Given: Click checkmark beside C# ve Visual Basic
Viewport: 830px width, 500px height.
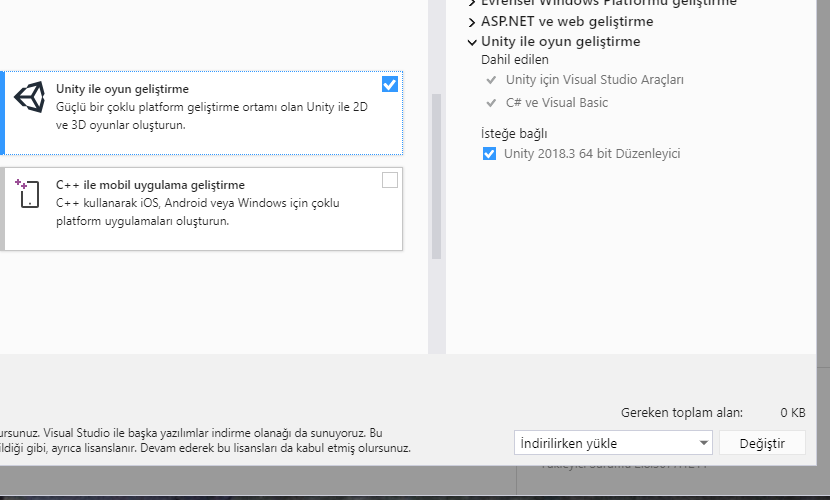Looking at the screenshot, I should point(491,103).
